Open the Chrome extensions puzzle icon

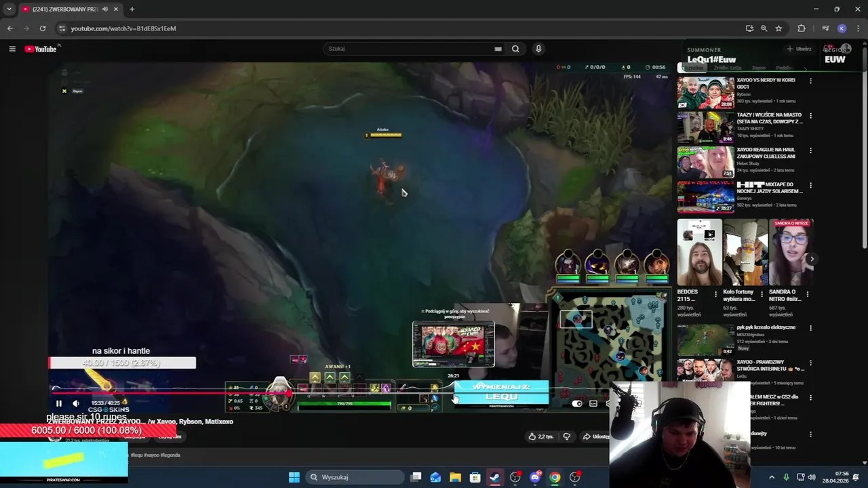click(802, 28)
